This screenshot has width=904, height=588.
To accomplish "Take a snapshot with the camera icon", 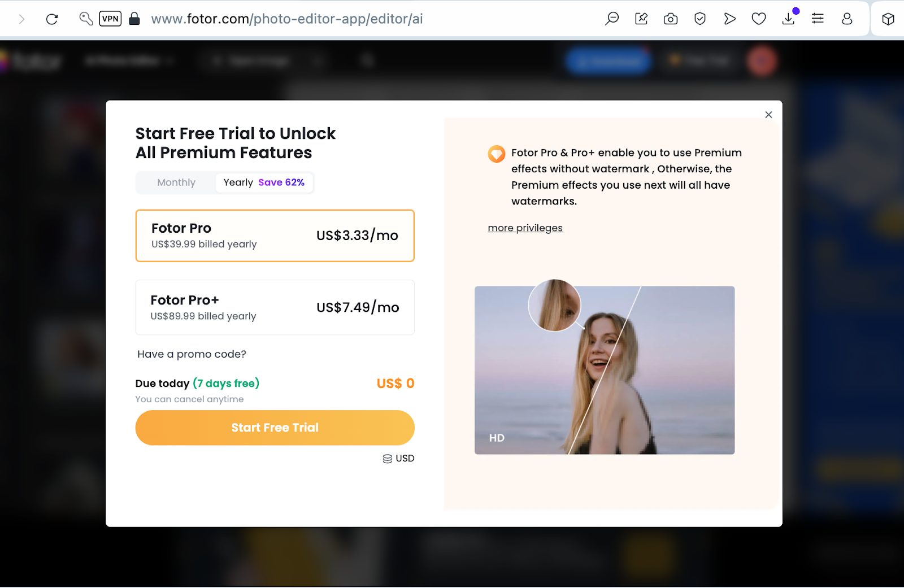I will [671, 19].
